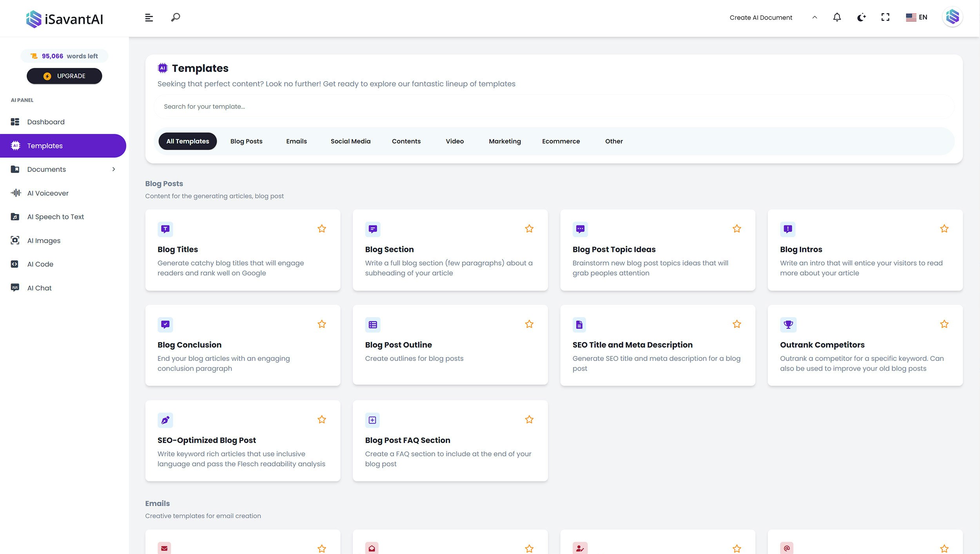
Task: Favorite the Blog Post Outline star
Action: (x=529, y=324)
